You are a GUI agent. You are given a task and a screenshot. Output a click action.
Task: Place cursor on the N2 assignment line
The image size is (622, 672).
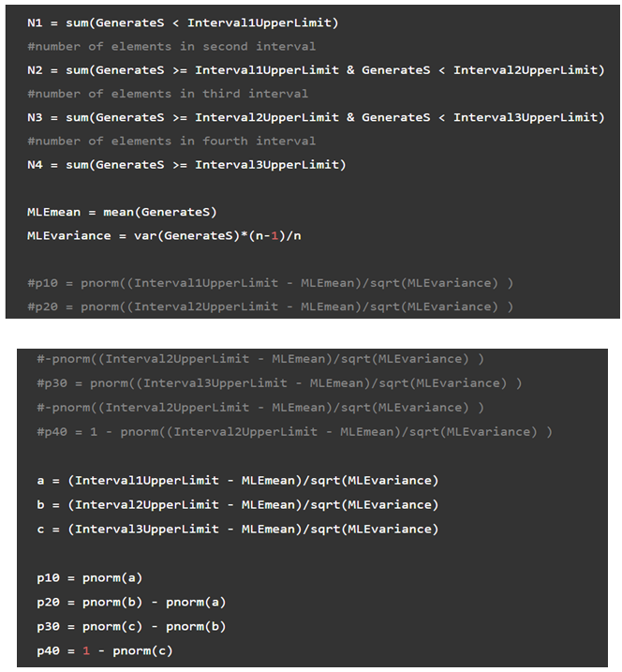click(316, 70)
